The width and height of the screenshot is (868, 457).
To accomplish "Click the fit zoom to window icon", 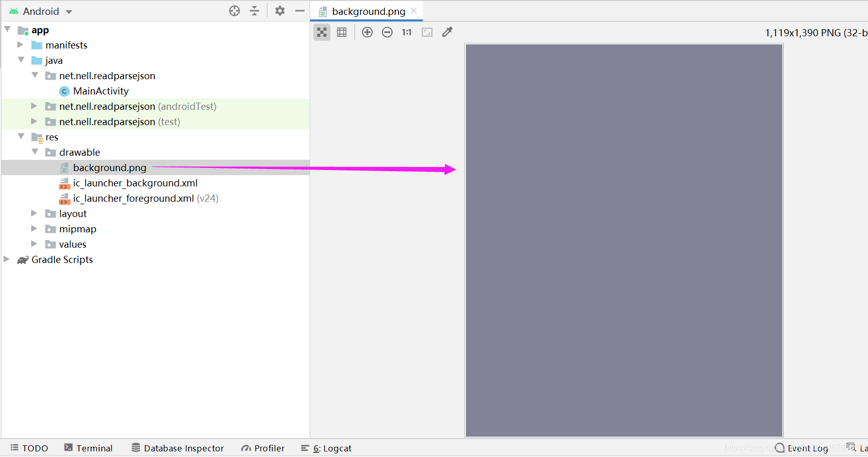I will pos(427,32).
